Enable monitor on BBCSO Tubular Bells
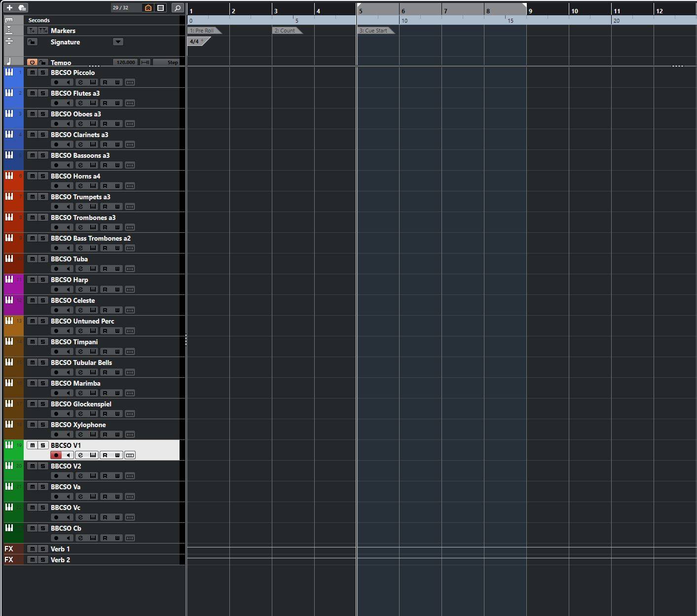697x616 pixels. 69,372
